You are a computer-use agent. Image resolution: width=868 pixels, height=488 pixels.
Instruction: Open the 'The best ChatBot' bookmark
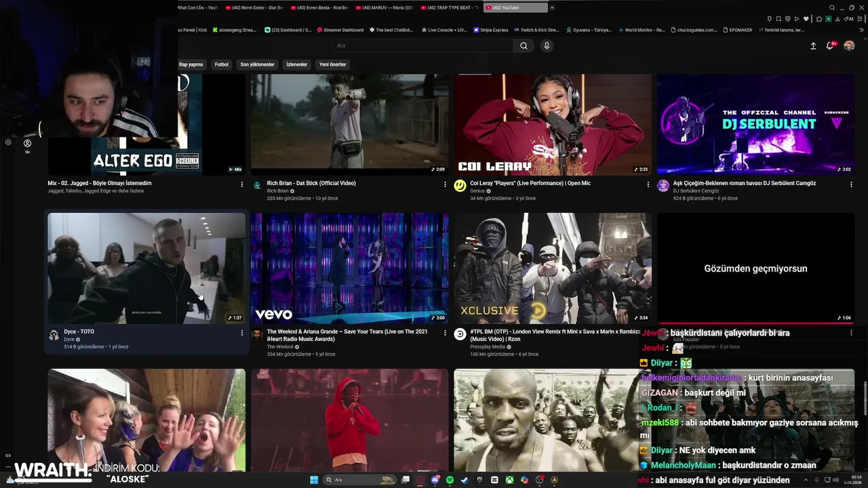point(391,30)
